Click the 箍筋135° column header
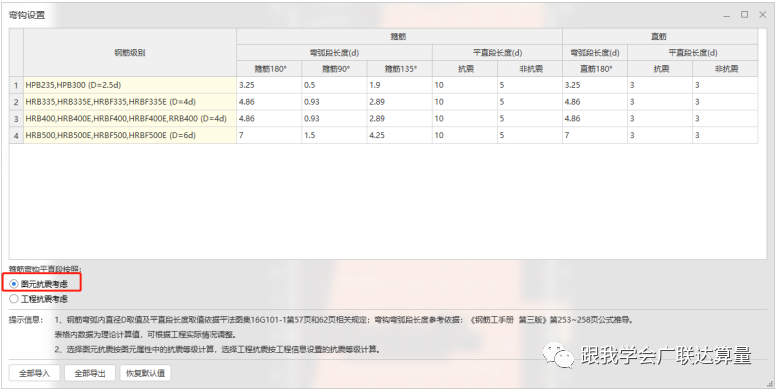Screen dimensions: 776x390 click(400, 69)
